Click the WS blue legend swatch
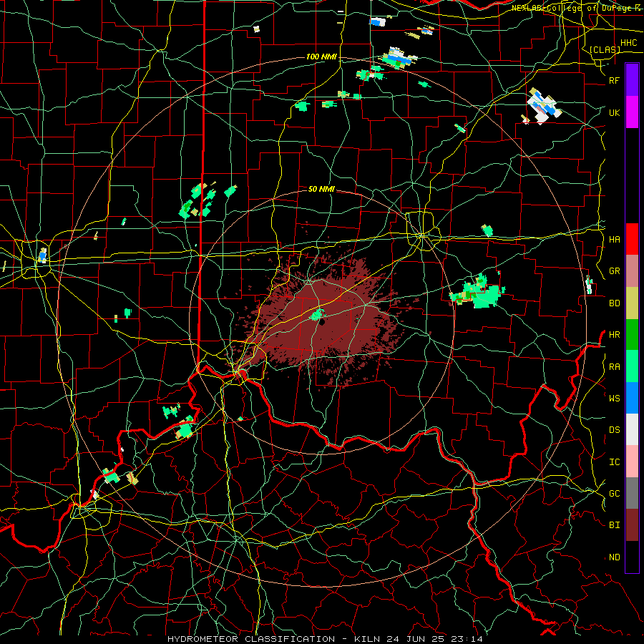 point(632,398)
